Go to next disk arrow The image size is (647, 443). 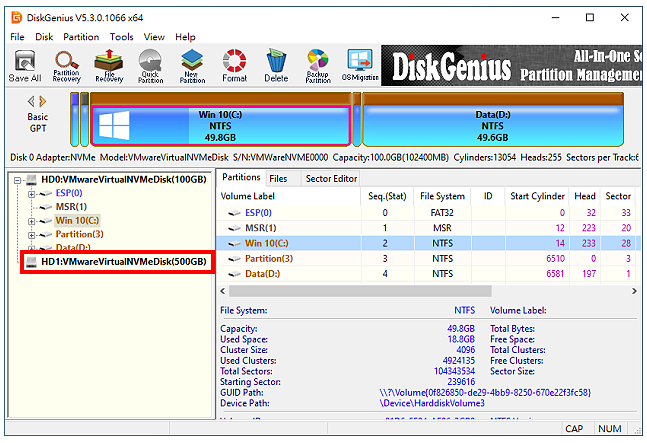click(x=43, y=101)
